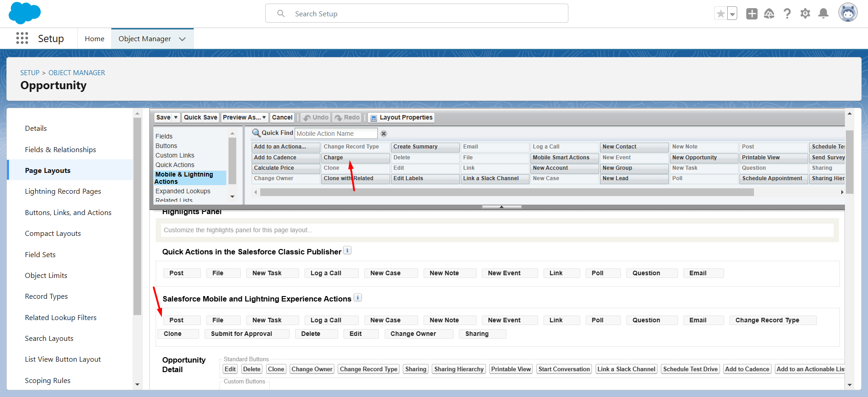Click the favorites star icon

[x=720, y=14]
